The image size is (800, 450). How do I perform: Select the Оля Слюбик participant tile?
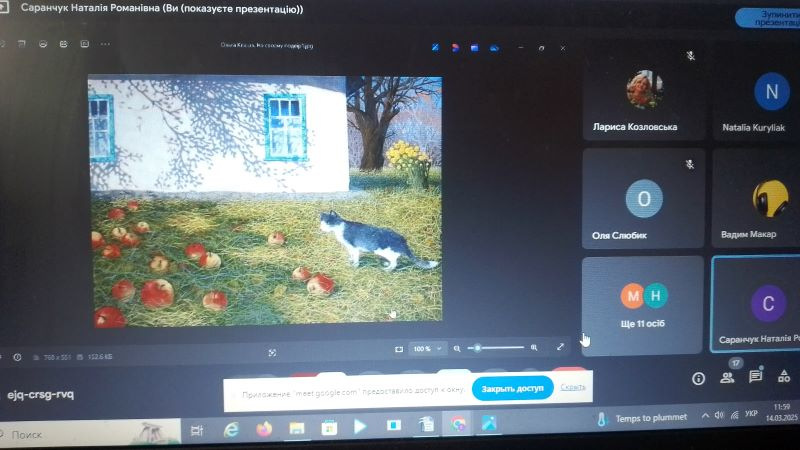click(x=643, y=198)
